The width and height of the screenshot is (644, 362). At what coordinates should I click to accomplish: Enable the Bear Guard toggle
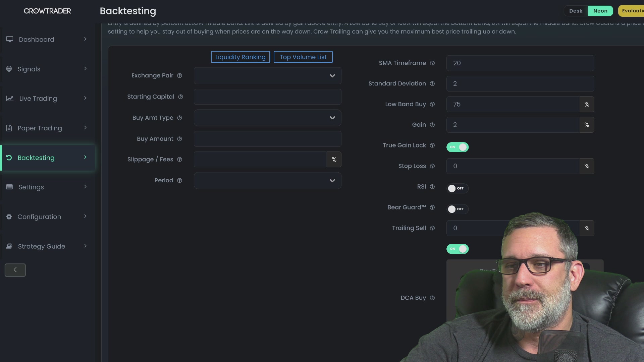(458, 209)
